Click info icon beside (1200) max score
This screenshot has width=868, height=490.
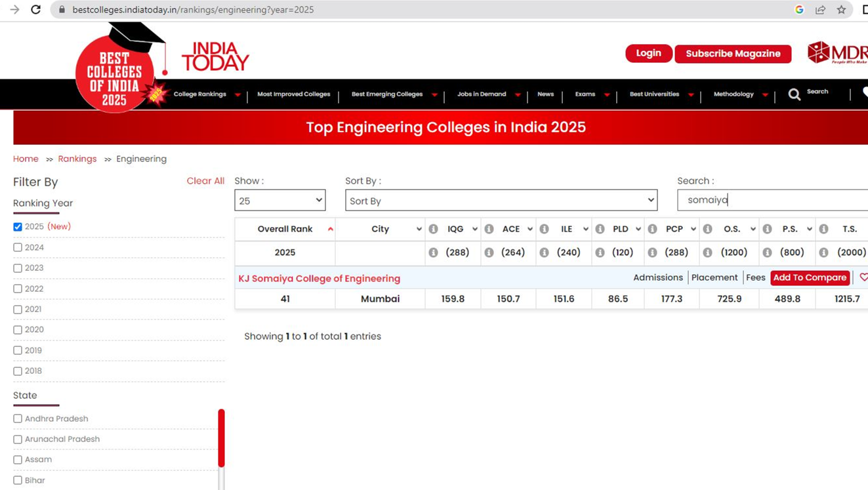(707, 253)
